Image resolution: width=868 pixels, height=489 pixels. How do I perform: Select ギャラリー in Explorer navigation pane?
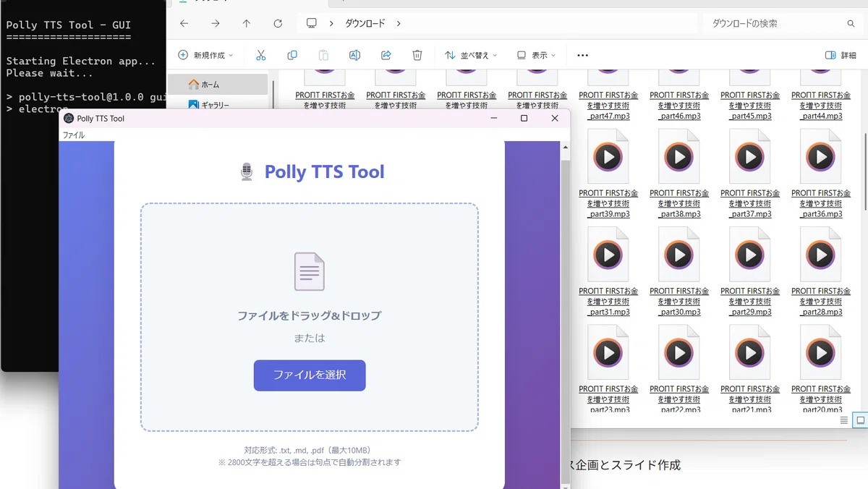pyautogui.click(x=218, y=105)
